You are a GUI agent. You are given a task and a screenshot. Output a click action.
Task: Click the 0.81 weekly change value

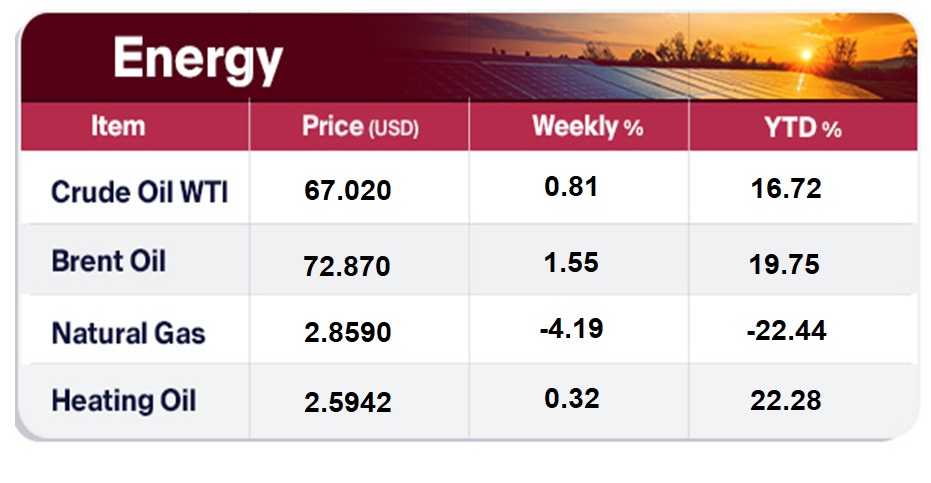pos(572,186)
